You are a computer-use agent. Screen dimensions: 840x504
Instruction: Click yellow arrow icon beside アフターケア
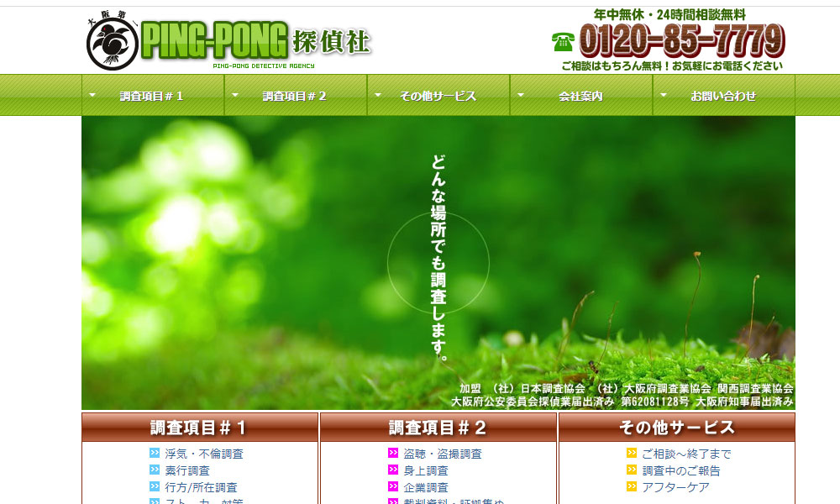coord(632,487)
